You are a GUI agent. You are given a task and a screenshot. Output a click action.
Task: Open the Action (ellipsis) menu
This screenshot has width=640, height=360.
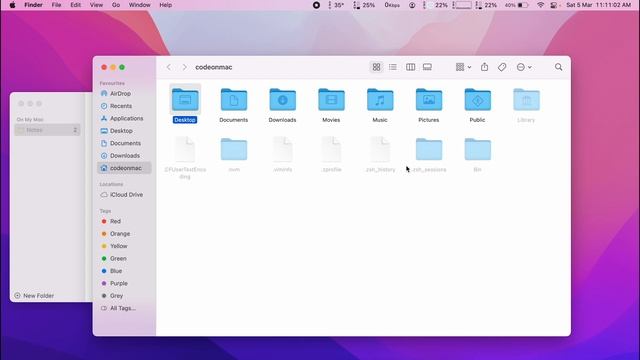pos(524,67)
